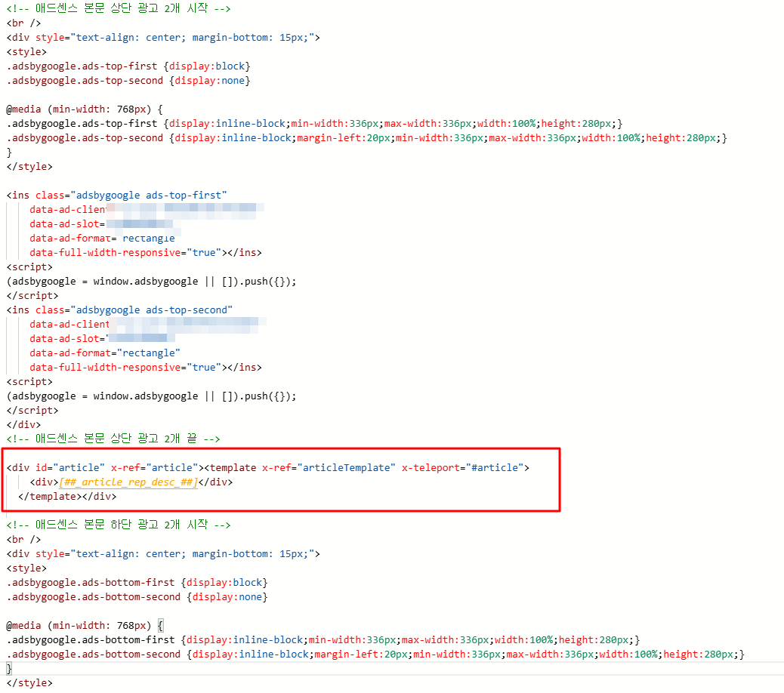Click data-full-width-responsive line under ads-top-second
The width and height of the screenshot is (784, 693).
(x=146, y=367)
